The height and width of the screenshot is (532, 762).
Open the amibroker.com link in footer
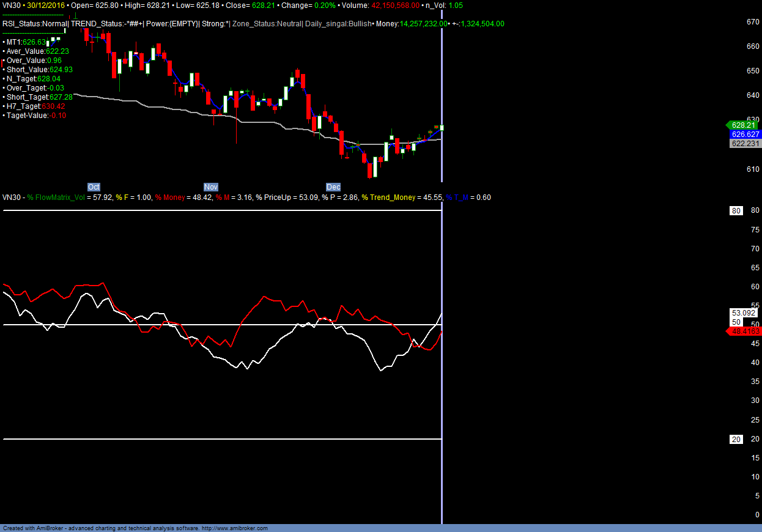point(235,528)
